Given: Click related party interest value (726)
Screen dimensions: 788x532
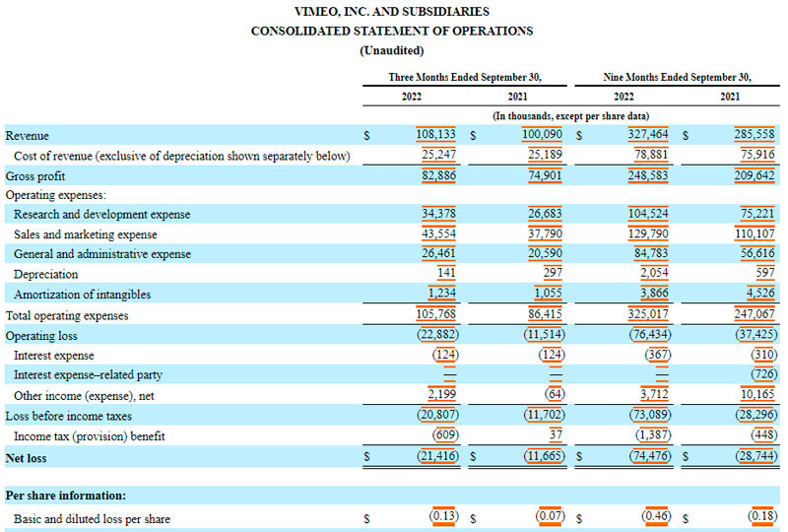Looking at the screenshot, I should tap(764, 374).
